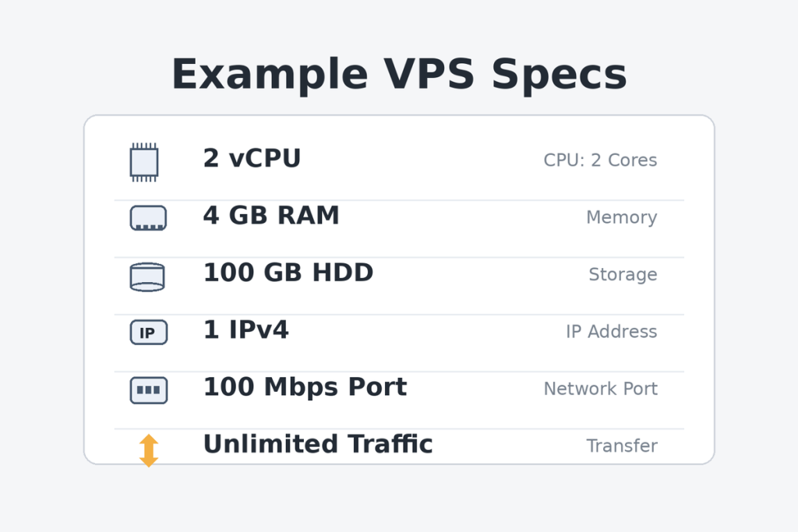Image resolution: width=798 pixels, height=532 pixels.
Task: Click the IP Address caption
Action: (611, 332)
